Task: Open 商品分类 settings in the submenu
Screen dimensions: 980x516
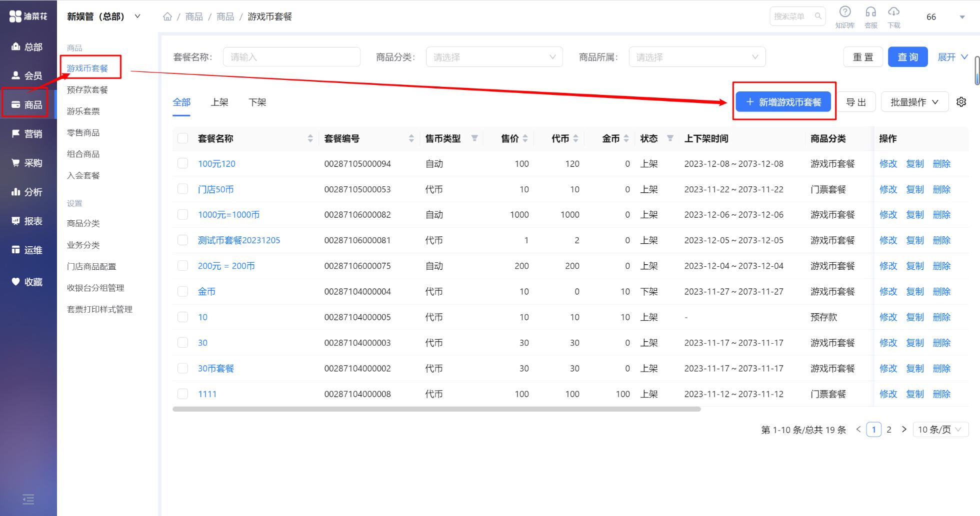Action: pos(83,223)
